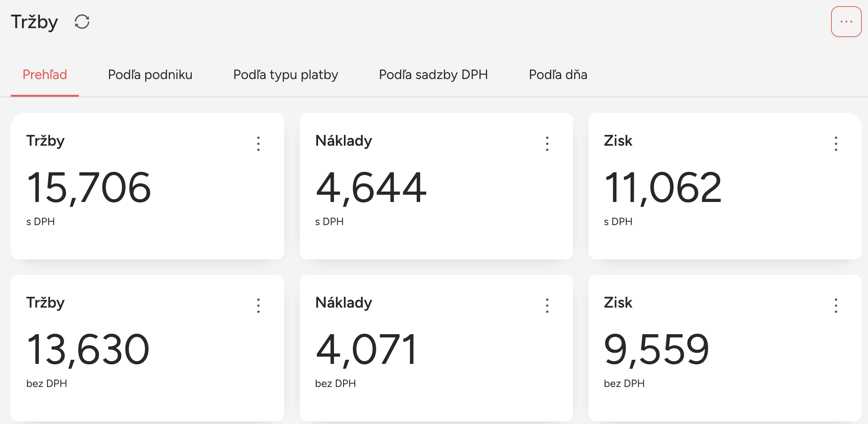Switch to Podľa sadzby DPH tab

tap(433, 74)
